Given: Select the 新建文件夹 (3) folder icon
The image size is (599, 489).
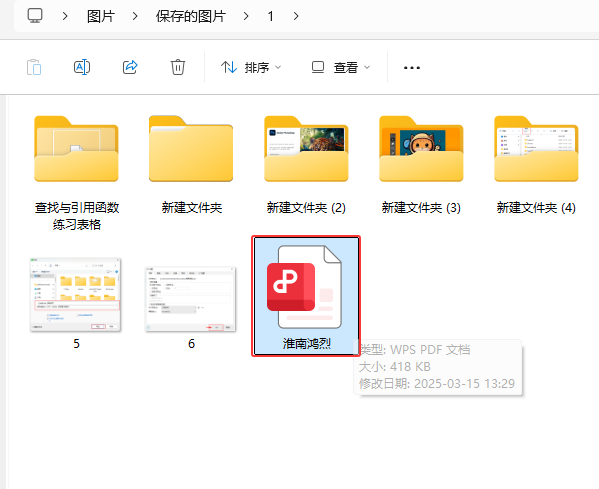Looking at the screenshot, I should (421, 149).
